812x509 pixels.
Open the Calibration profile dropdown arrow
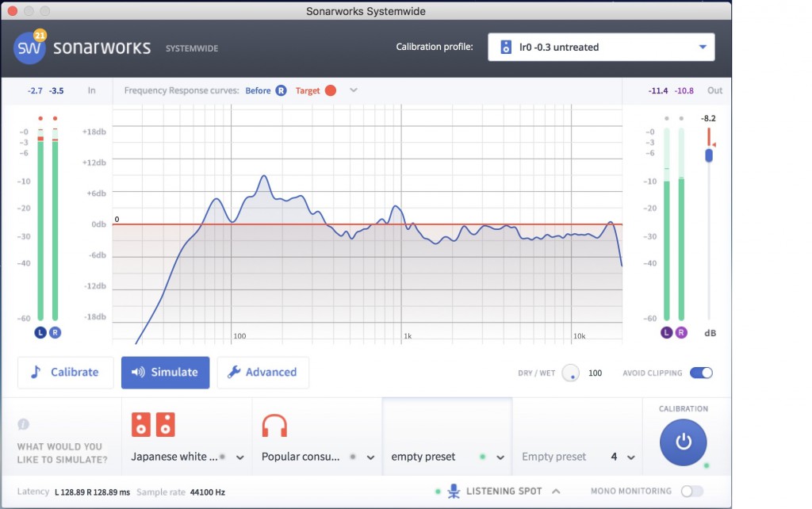coord(703,47)
